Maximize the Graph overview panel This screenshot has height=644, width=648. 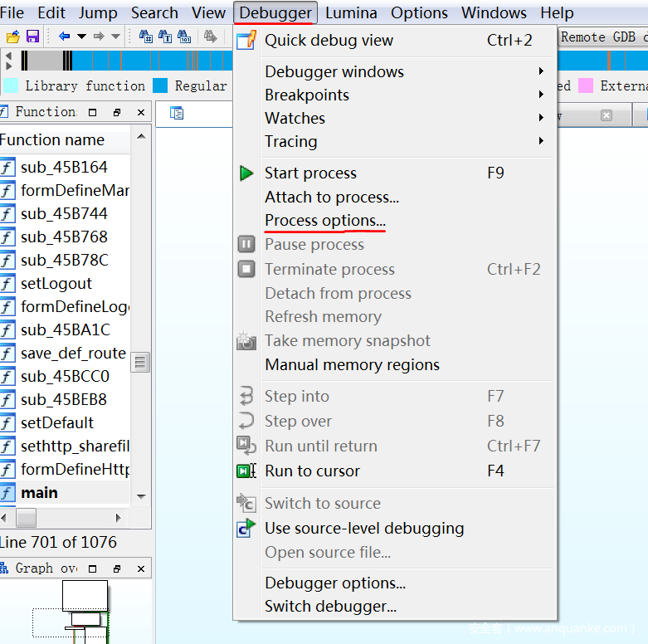[x=93, y=569]
